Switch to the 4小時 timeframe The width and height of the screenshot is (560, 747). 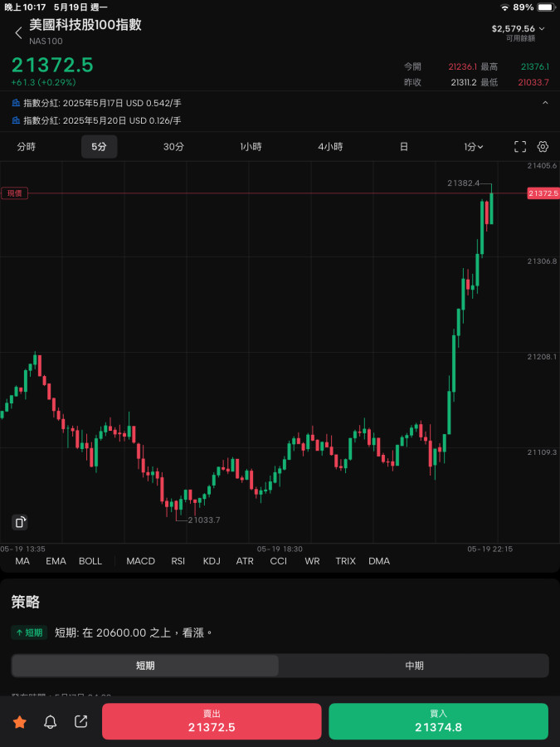330,147
